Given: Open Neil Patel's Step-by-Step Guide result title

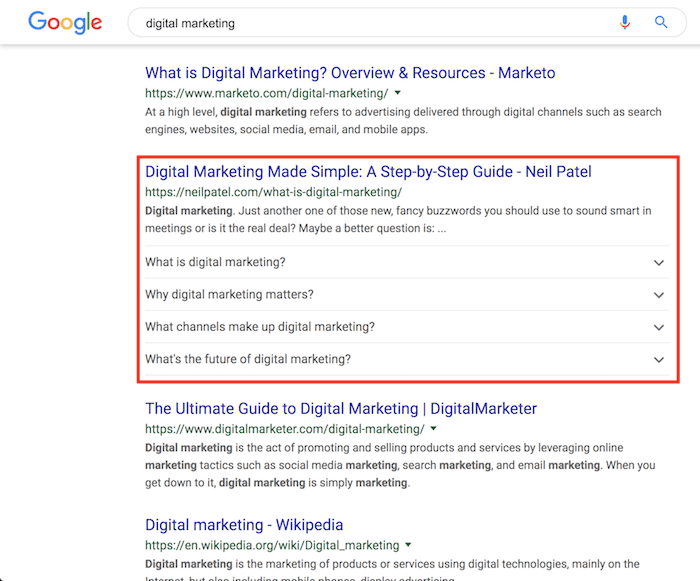Looking at the screenshot, I should tap(368, 172).
